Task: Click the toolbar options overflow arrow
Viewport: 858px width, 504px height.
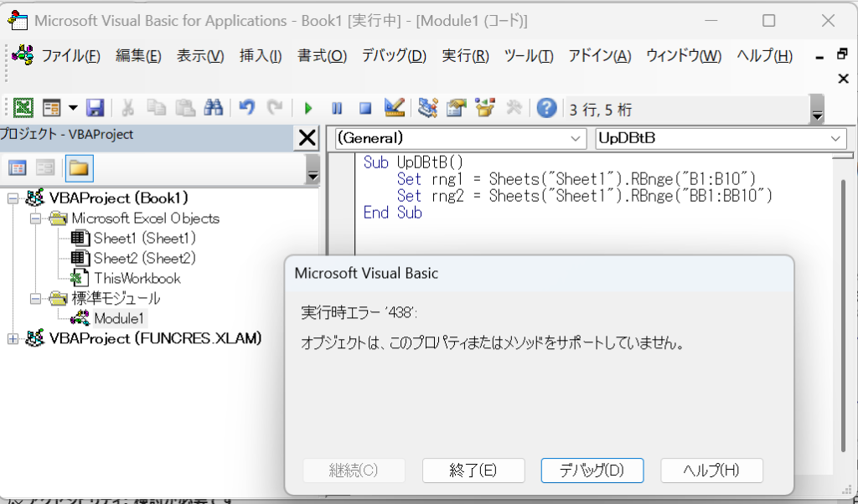Action: (817, 108)
